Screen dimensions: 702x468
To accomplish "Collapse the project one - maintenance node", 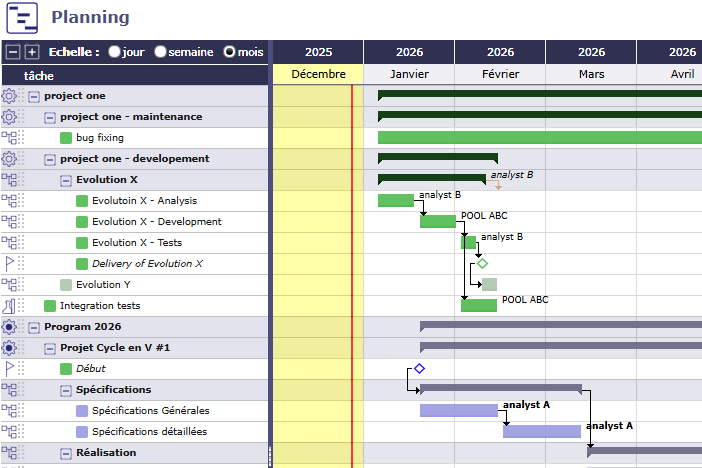I will pyautogui.click(x=50, y=117).
